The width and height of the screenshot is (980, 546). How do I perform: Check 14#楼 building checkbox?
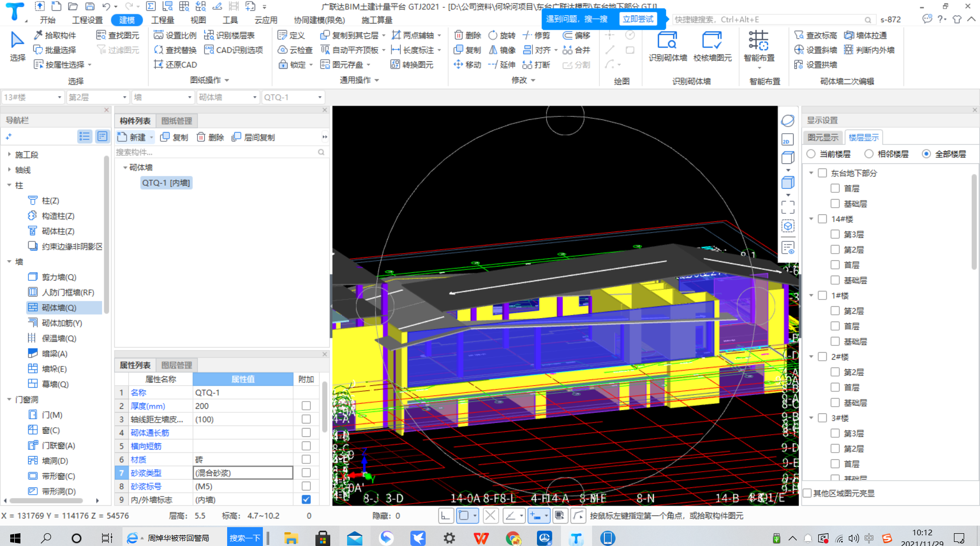point(822,219)
